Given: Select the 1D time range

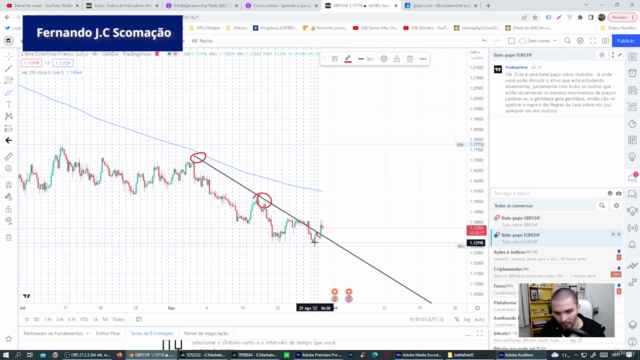Looking at the screenshot, I should (x=27, y=320).
